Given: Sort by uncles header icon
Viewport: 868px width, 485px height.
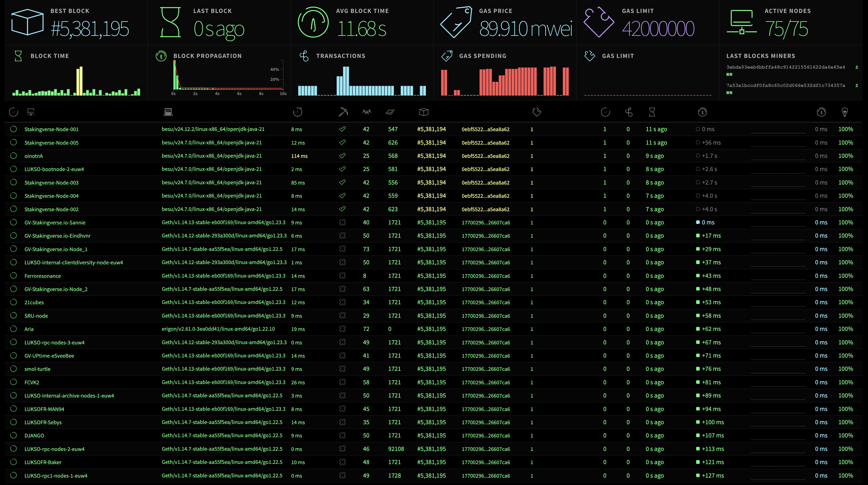Looking at the screenshot, I should [x=629, y=112].
